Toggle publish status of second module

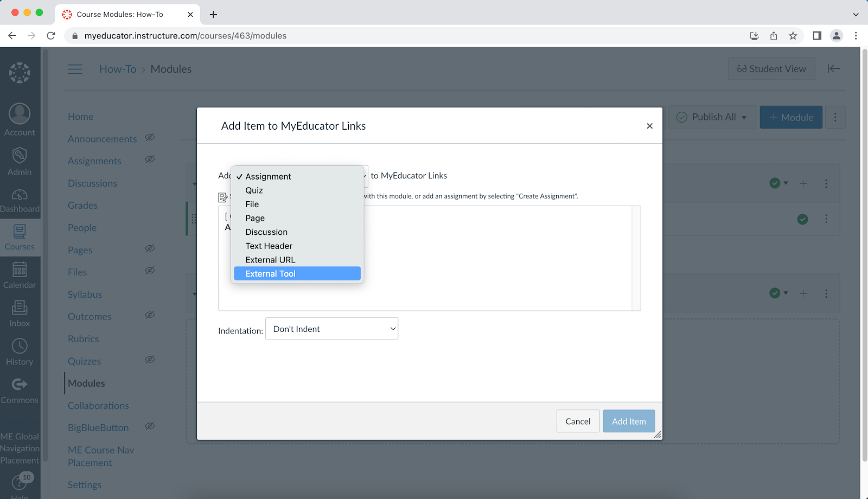pyautogui.click(x=778, y=293)
